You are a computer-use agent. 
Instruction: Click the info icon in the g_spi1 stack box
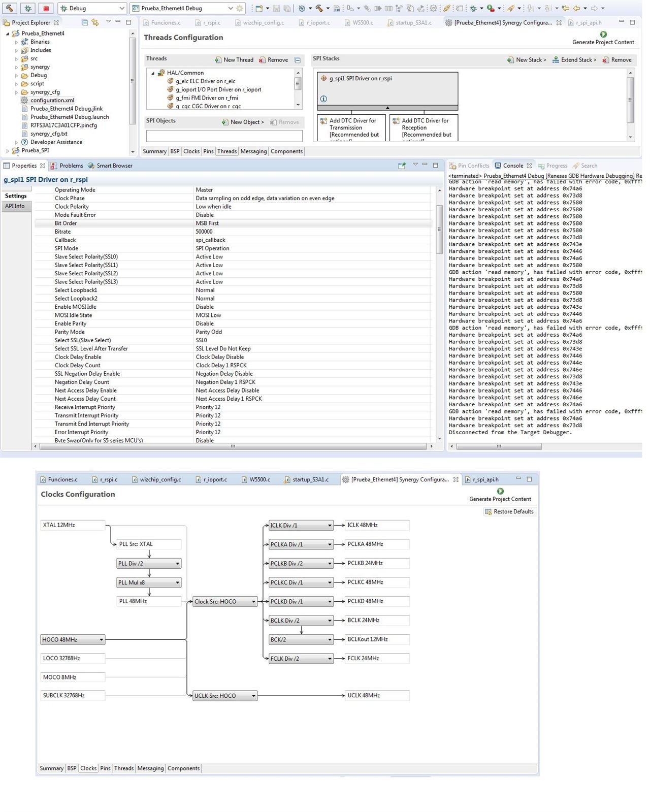tap(323, 99)
